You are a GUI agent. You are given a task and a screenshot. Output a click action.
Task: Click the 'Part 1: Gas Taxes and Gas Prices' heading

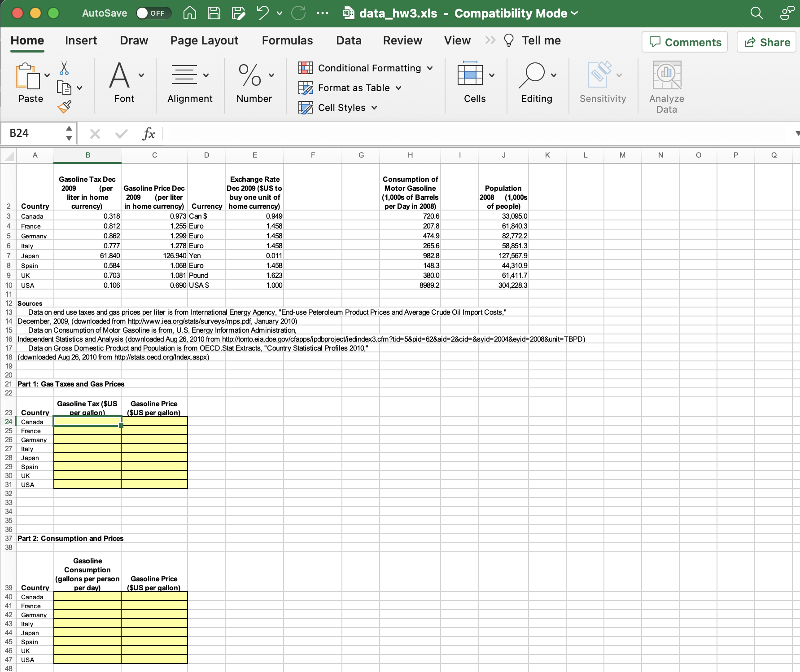click(x=71, y=384)
